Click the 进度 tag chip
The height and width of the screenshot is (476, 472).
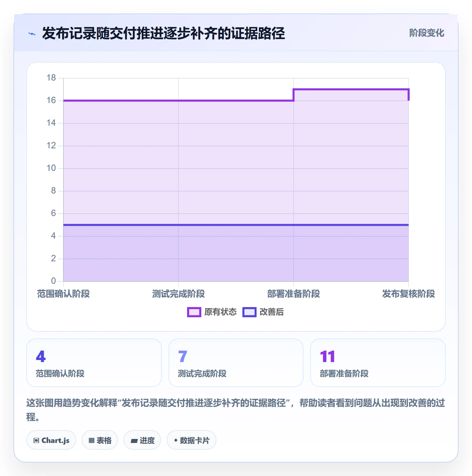[142, 440]
